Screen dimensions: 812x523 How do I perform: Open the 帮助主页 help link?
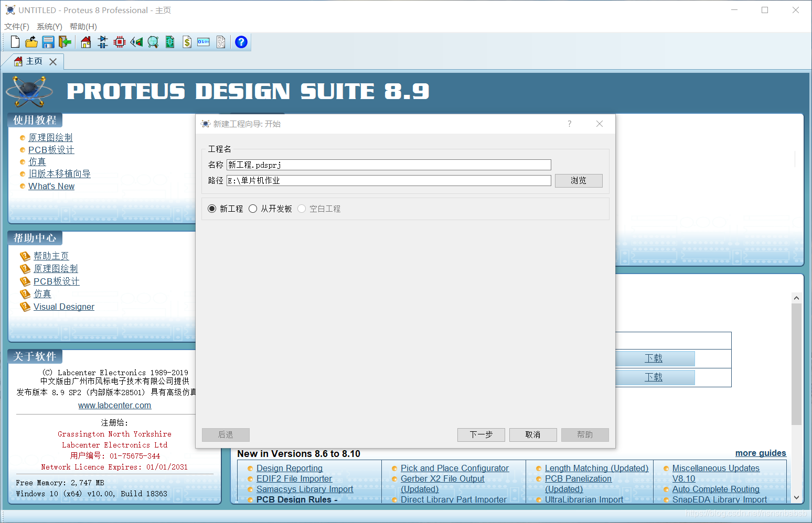point(51,256)
